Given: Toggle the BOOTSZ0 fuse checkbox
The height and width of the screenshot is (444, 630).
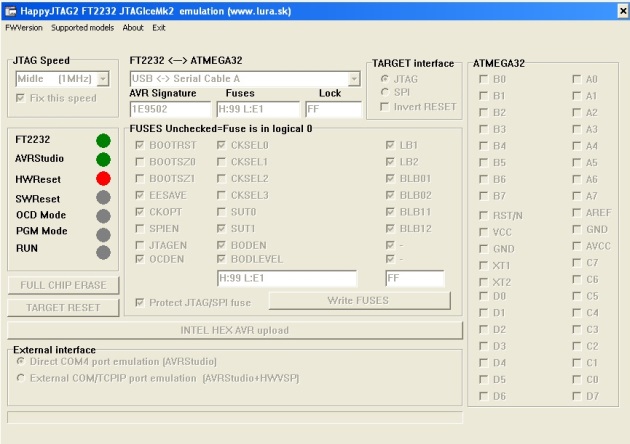Looking at the screenshot, I should (139, 162).
